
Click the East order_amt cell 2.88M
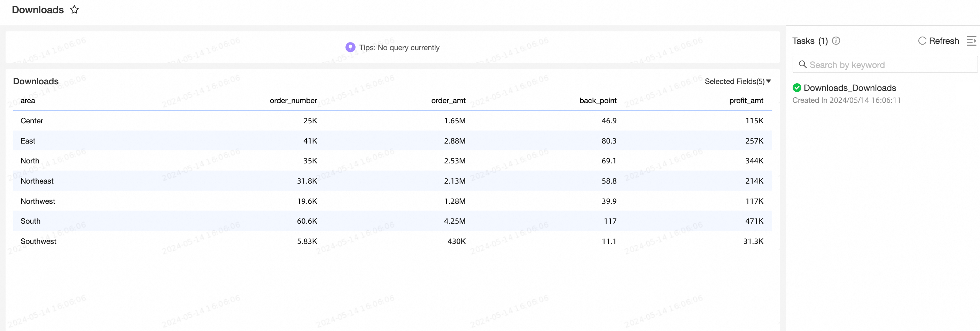454,141
